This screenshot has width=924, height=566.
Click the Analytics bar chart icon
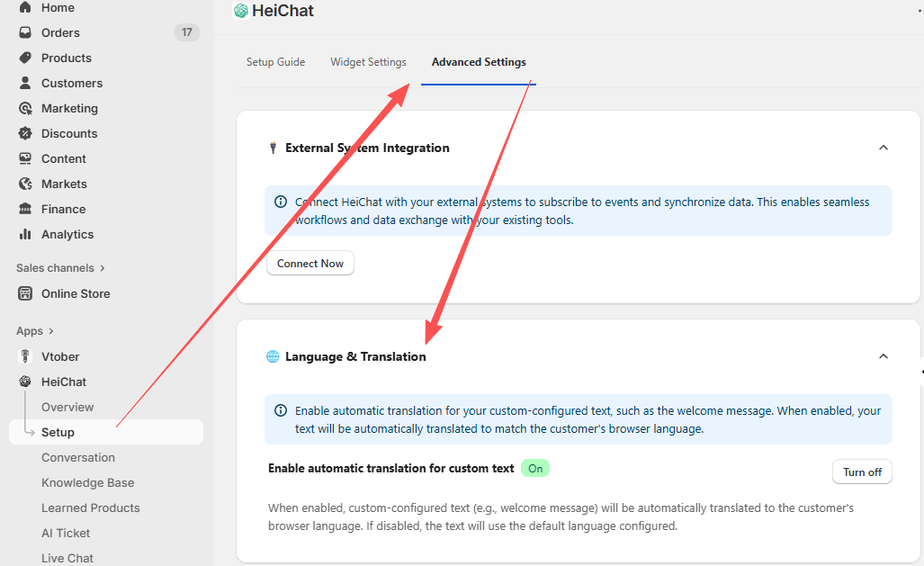(x=25, y=234)
